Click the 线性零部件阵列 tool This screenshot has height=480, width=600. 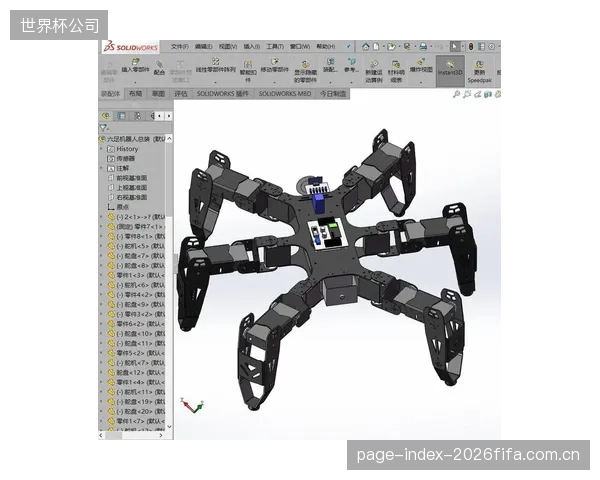215,65
